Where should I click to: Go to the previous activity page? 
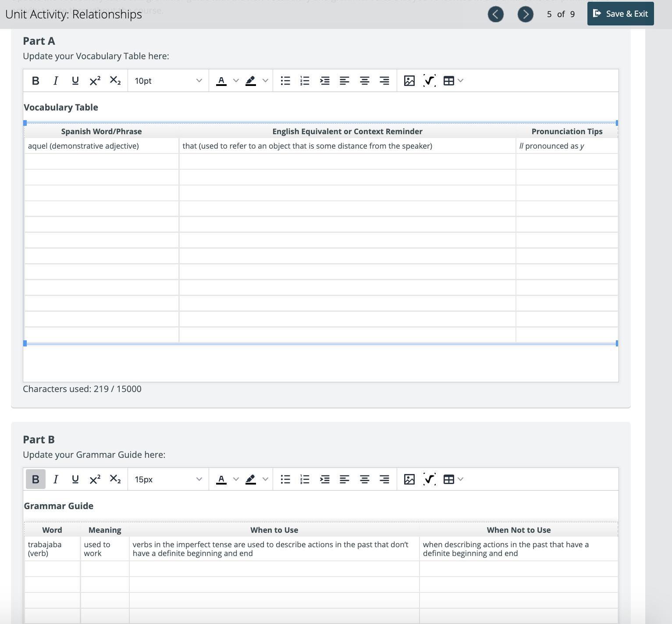tap(495, 14)
